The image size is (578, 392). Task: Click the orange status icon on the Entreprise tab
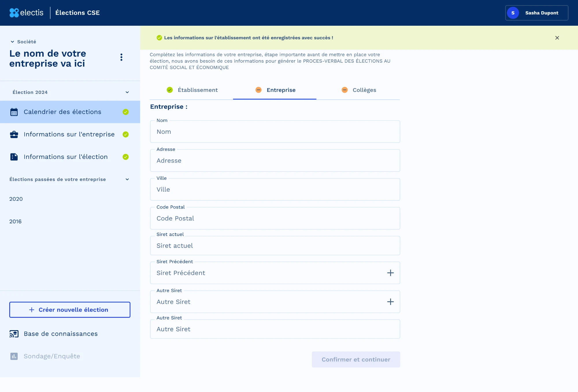point(259,90)
